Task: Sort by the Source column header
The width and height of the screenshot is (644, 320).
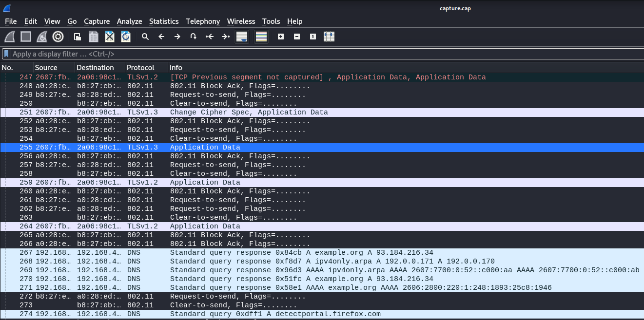Action: pyautogui.click(x=54, y=68)
